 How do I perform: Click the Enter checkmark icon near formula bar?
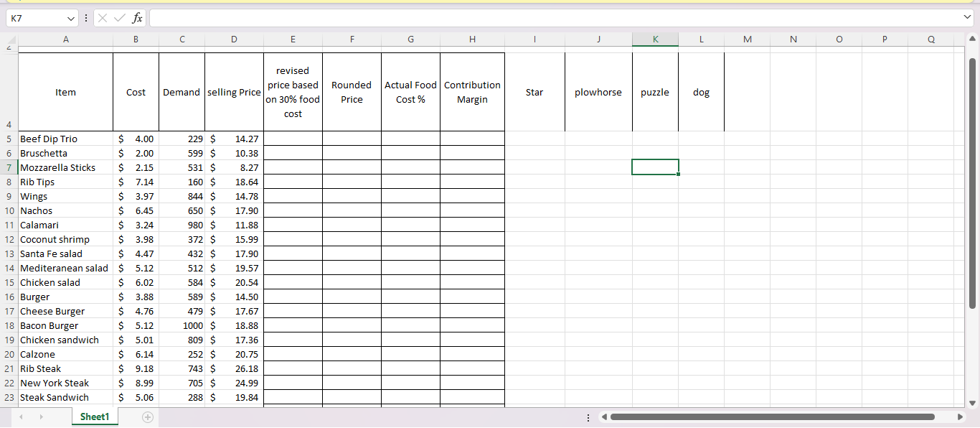point(119,18)
